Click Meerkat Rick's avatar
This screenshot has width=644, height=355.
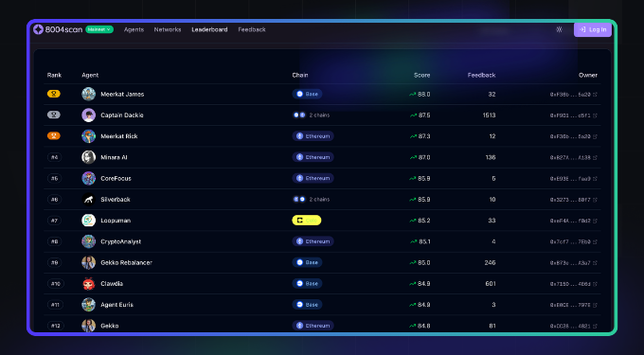[89, 136]
